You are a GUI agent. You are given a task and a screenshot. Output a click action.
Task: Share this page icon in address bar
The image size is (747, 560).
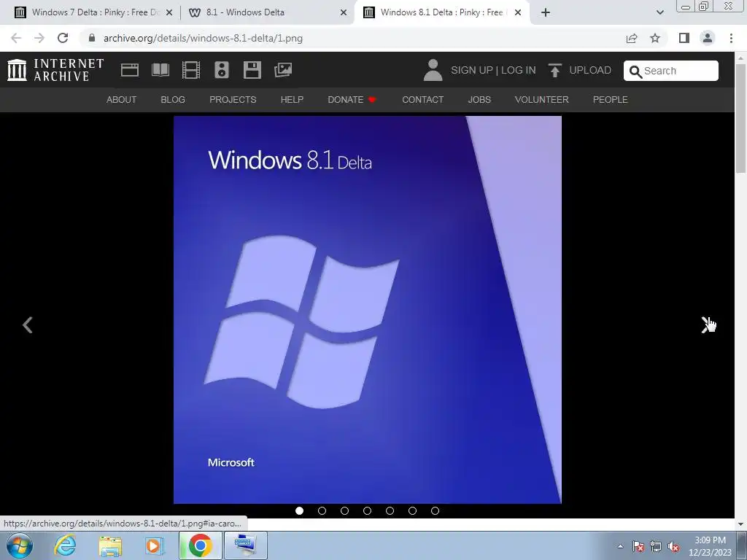click(632, 38)
